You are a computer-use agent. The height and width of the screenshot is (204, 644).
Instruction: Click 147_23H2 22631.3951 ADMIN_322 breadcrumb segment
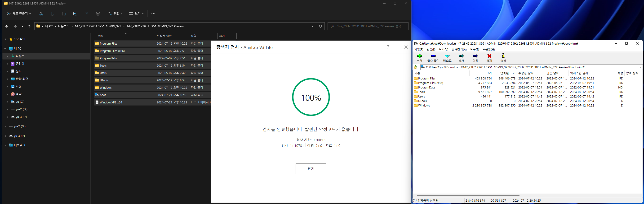coord(98,26)
